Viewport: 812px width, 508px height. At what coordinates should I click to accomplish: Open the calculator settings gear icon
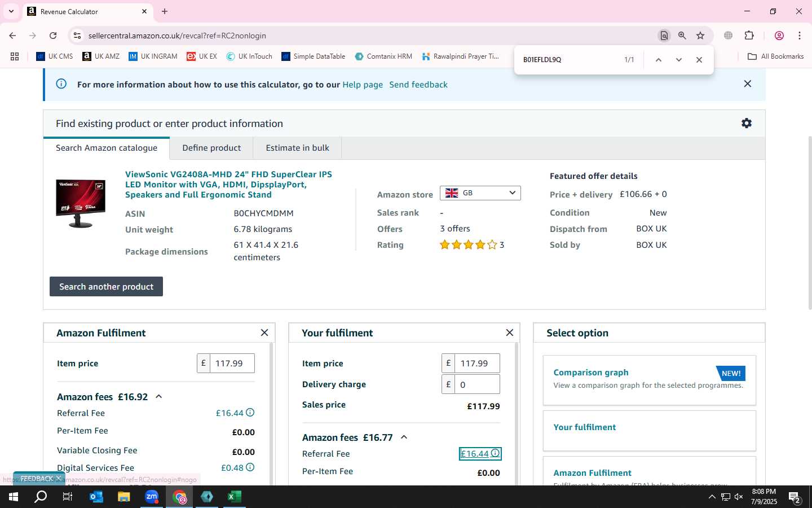(x=747, y=123)
